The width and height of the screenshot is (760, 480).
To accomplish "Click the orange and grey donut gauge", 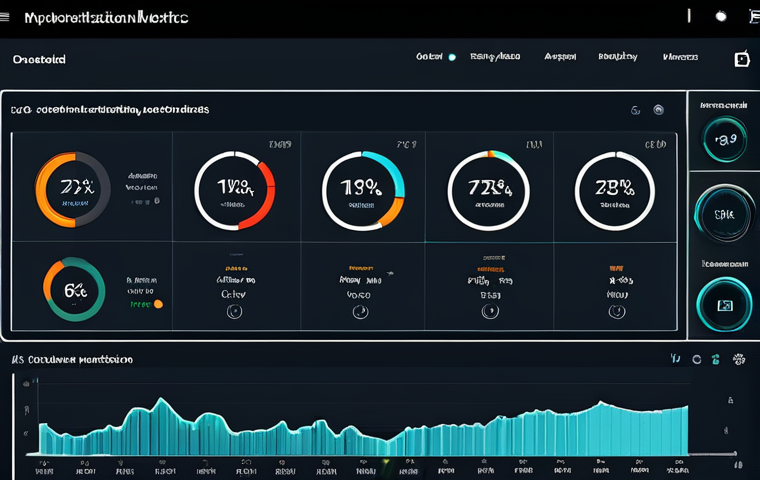I will pos(72,189).
